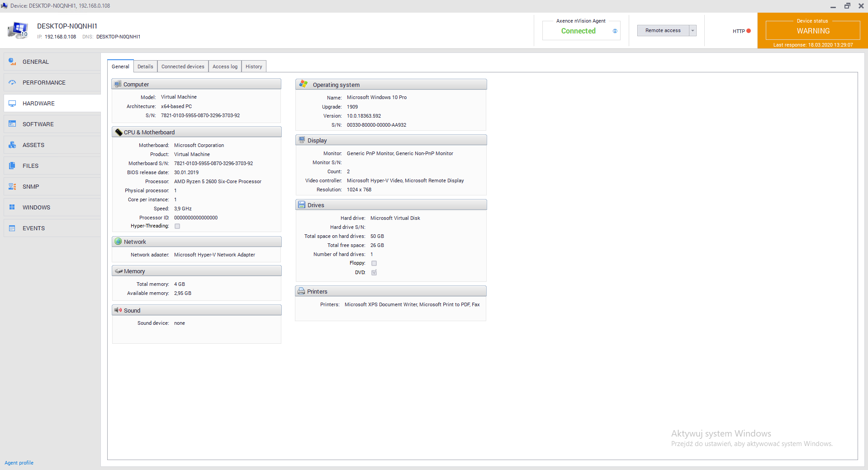868x470 pixels.
Task: Toggle the Floppy checkbox
Action: click(x=374, y=263)
